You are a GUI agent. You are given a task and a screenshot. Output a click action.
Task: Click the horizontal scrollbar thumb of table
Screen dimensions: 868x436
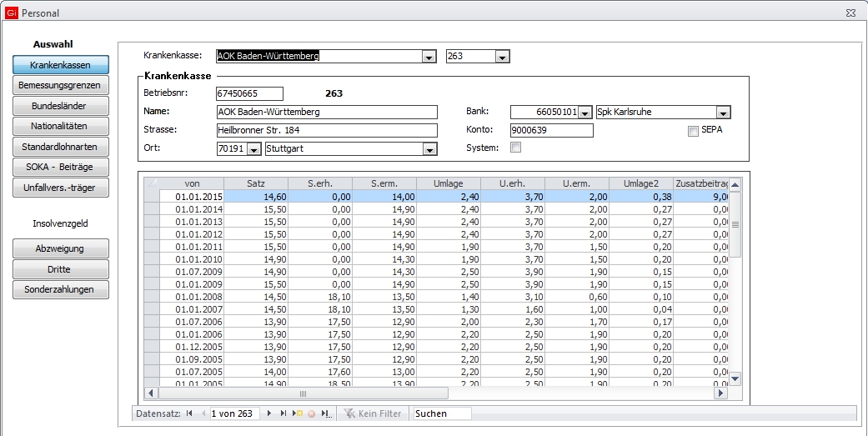pyautogui.click(x=303, y=393)
